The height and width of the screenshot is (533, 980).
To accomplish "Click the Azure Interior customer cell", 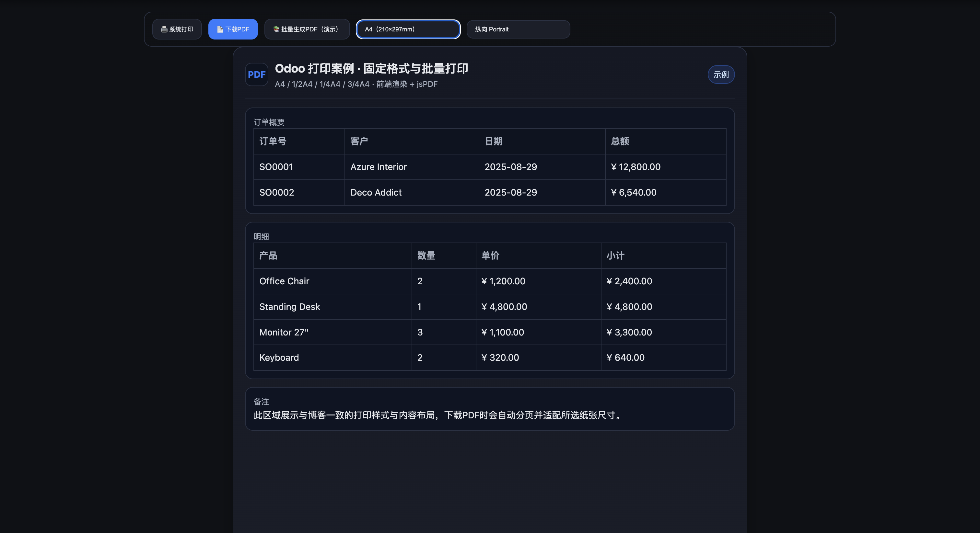I will click(x=378, y=167).
